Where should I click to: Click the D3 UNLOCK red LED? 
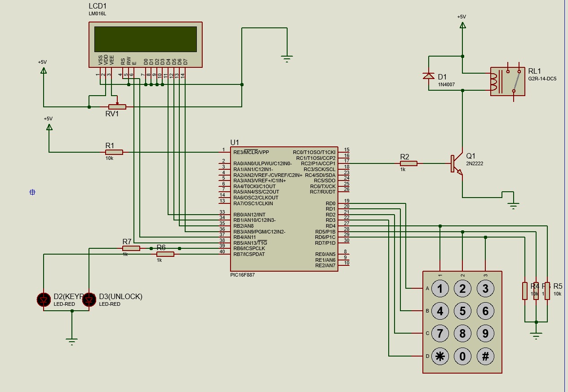point(89,299)
